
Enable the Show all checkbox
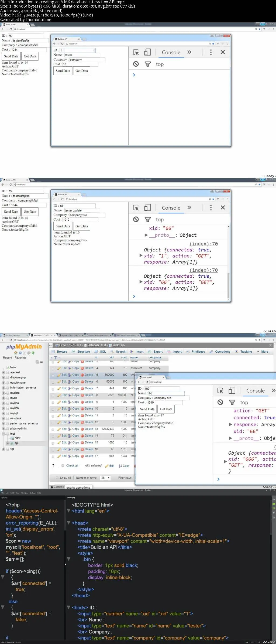tap(57, 478)
